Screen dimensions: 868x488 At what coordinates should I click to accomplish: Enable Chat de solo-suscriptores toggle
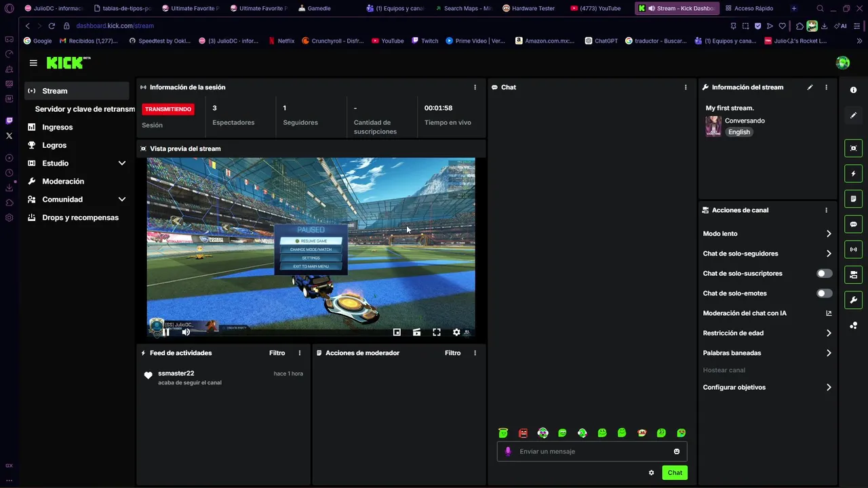point(824,274)
